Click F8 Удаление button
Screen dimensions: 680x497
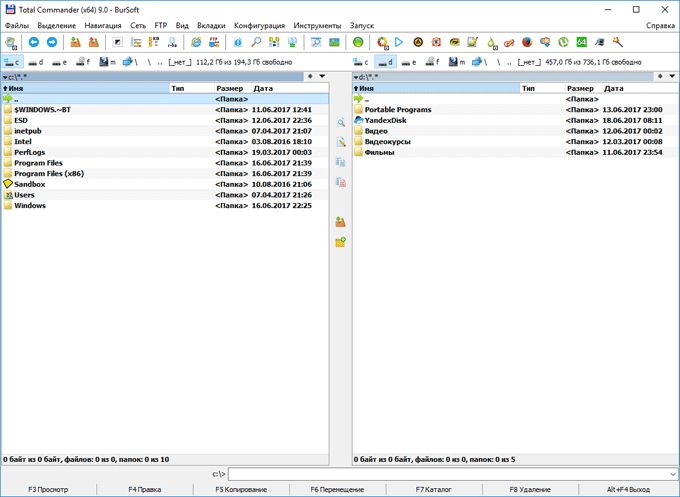(x=530, y=489)
